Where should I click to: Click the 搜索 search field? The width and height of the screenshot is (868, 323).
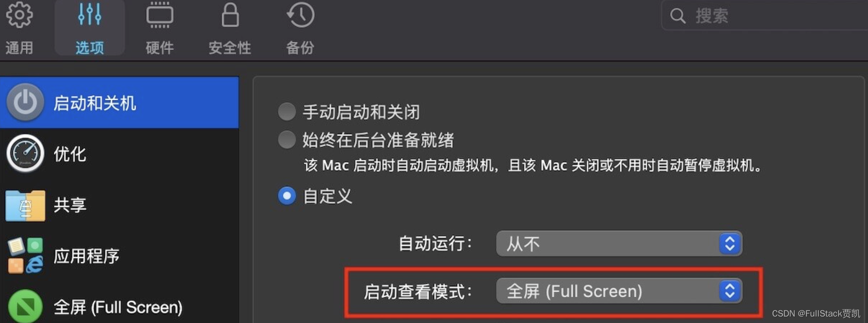coord(765,16)
